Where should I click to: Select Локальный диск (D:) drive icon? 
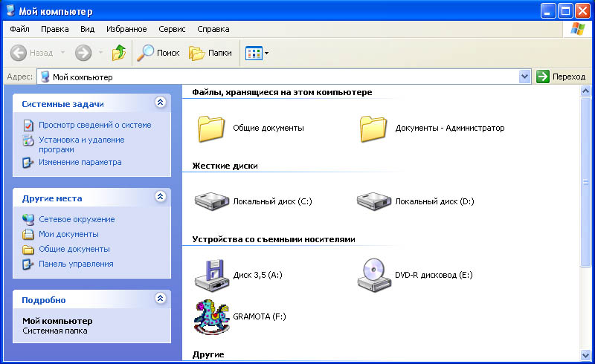click(374, 201)
